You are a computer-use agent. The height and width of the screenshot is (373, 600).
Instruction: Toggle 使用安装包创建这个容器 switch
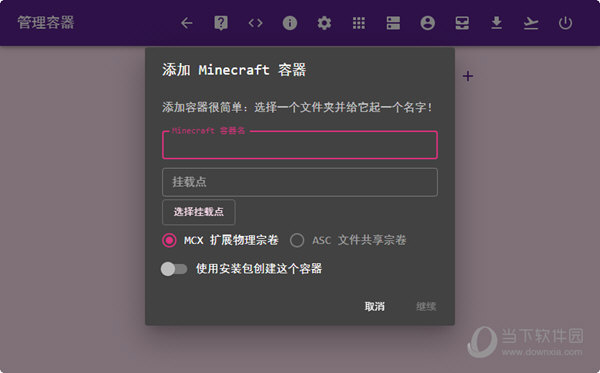174,269
